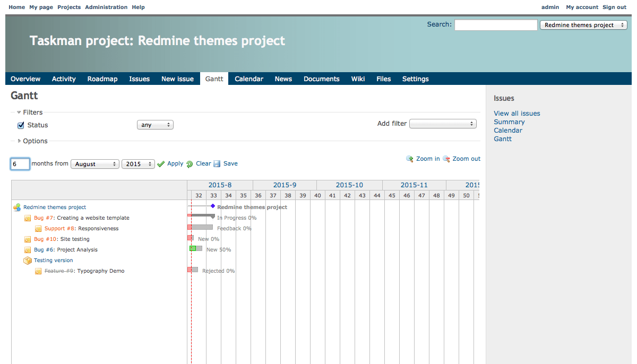Open the Calendar tab
637x364 pixels.
249,79
